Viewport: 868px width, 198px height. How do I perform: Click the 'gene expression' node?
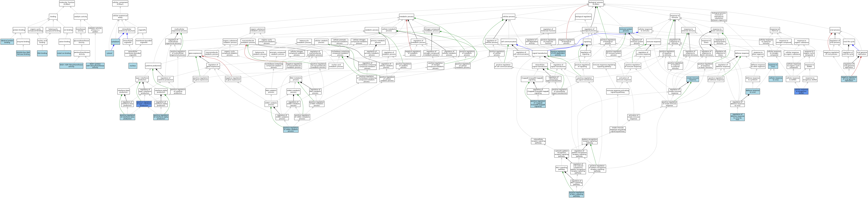click(x=195, y=53)
